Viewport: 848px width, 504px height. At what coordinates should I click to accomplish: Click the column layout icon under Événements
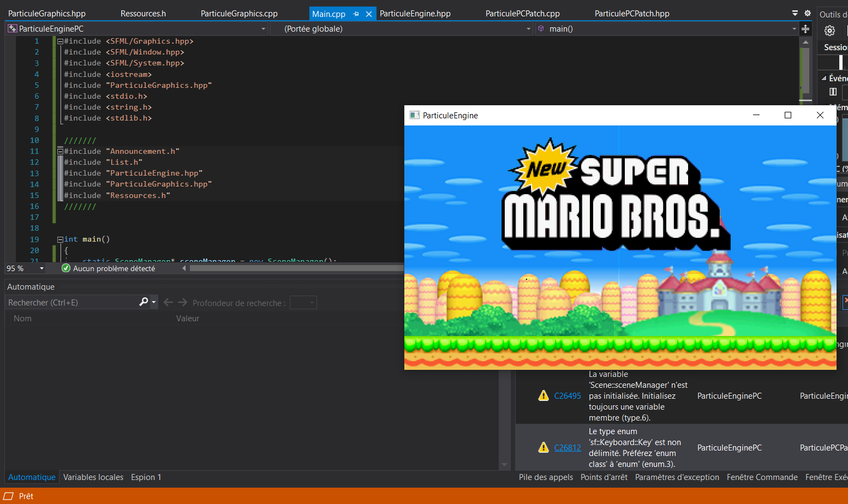click(833, 92)
